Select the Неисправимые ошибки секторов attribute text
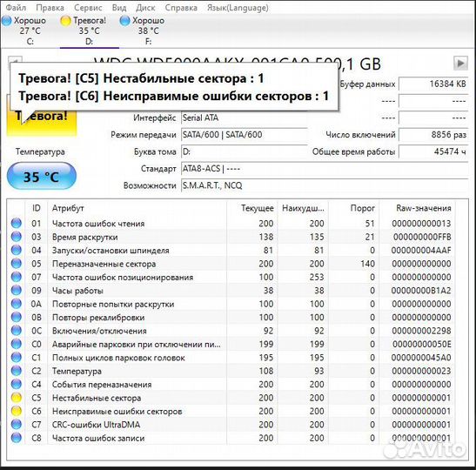Viewport: 476px width, 470px height. (117, 411)
